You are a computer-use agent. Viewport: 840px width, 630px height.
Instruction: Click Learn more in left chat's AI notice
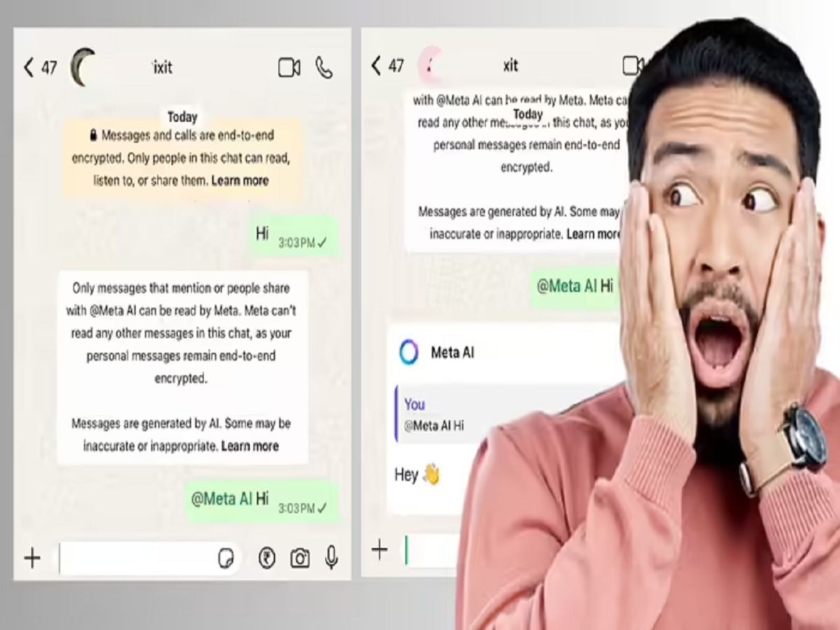[x=250, y=446]
